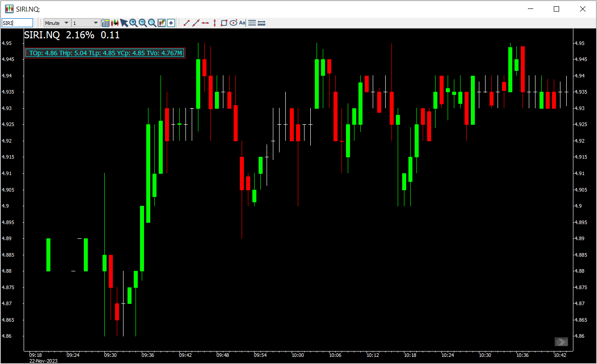Click the zoom out magnifier icon
Image resolution: width=597 pixels, height=364 pixels.
(143, 23)
